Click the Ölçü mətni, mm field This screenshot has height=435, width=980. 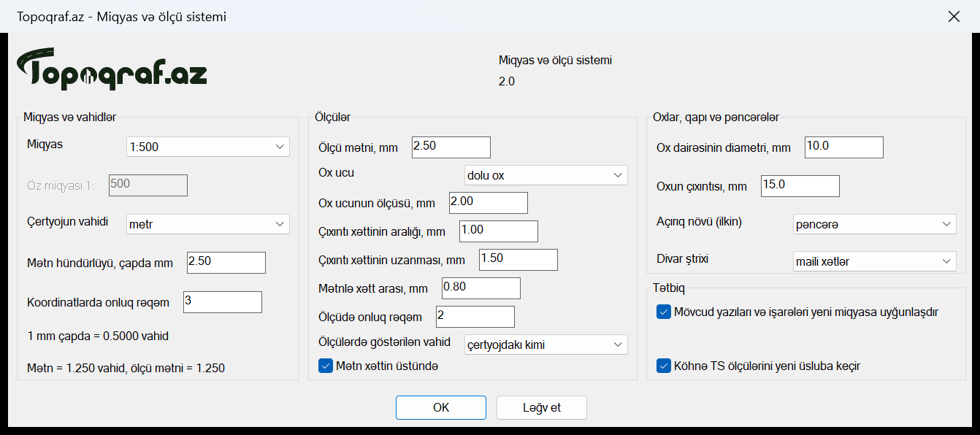pos(451,147)
